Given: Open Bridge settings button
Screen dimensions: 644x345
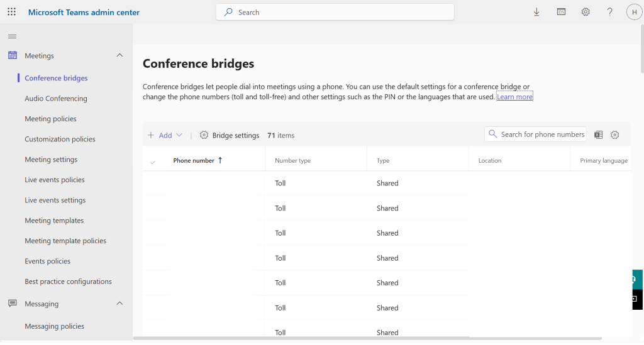Looking at the screenshot, I should (230, 135).
